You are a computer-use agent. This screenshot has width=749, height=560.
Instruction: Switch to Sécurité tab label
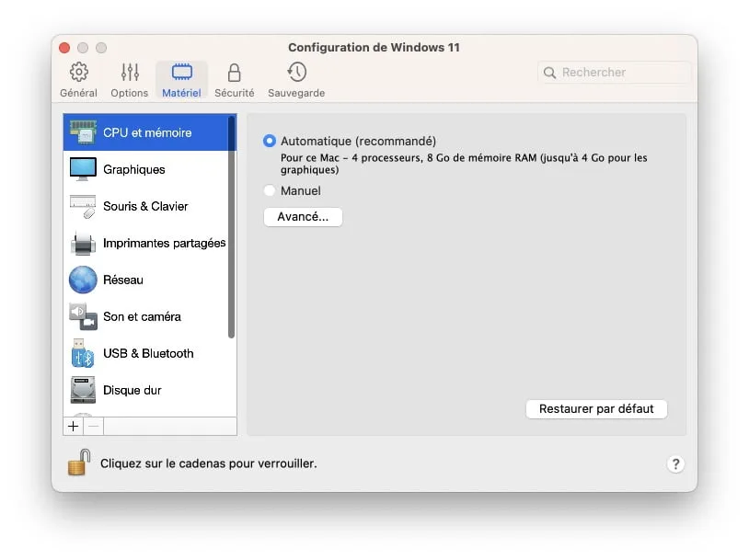point(234,93)
